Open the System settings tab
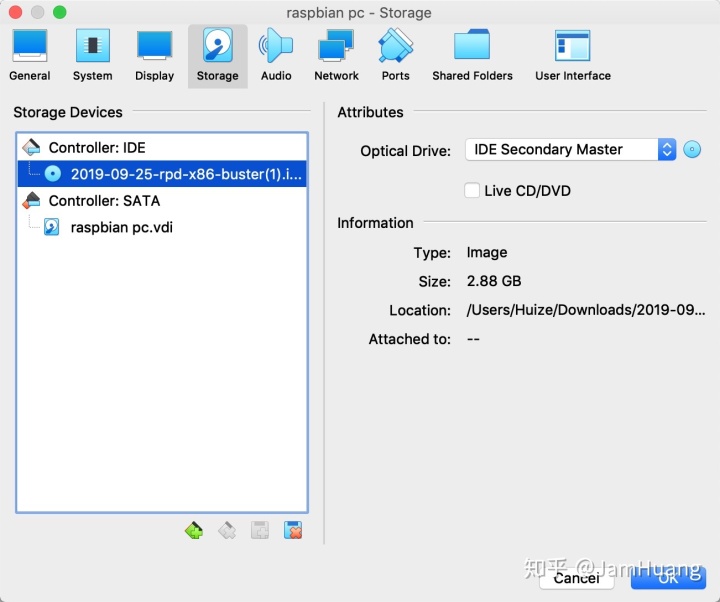The image size is (720, 602). point(92,56)
